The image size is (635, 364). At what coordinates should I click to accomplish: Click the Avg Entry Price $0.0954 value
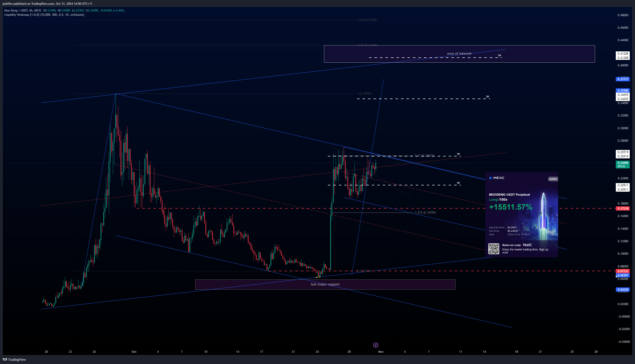coord(512,228)
